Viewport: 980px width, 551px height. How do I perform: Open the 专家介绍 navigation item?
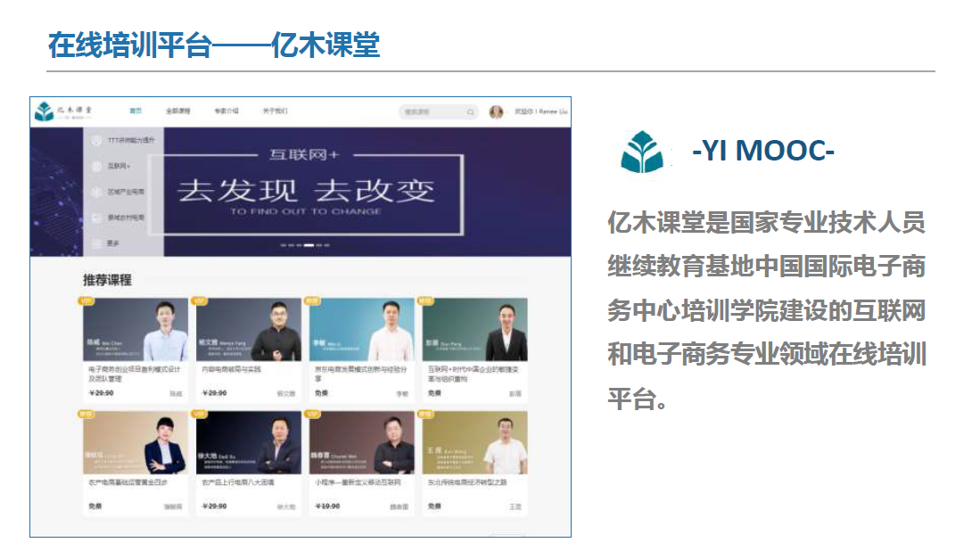(x=226, y=111)
